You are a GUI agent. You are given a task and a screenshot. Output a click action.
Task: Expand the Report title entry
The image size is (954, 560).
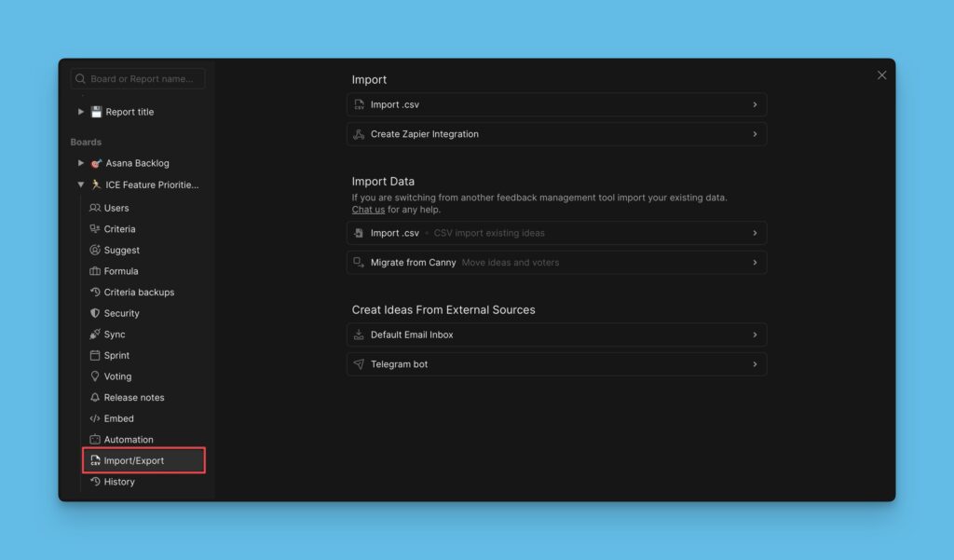[81, 111]
